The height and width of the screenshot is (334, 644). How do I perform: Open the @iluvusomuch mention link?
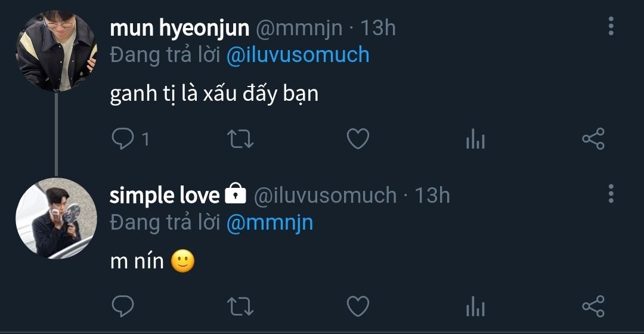298,55
